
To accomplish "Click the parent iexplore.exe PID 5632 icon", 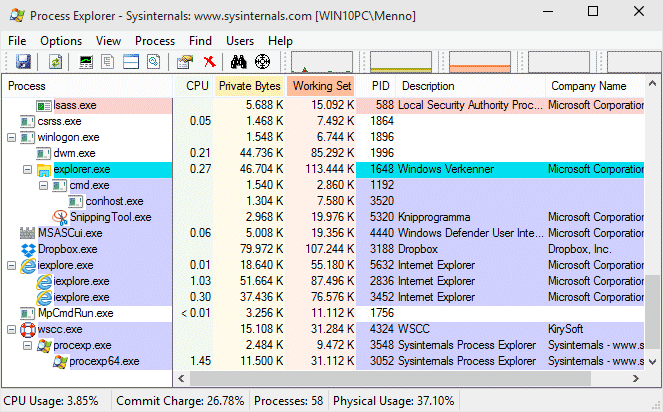I will coord(28,265).
